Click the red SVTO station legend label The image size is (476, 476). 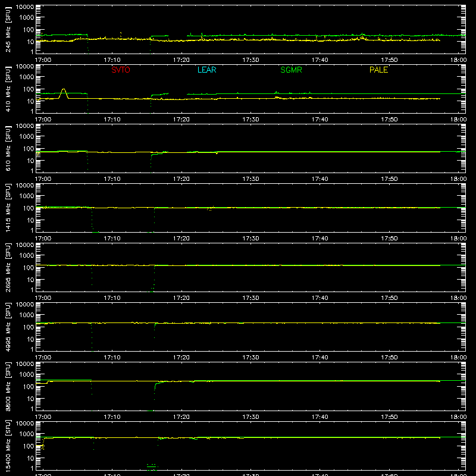point(121,70)
